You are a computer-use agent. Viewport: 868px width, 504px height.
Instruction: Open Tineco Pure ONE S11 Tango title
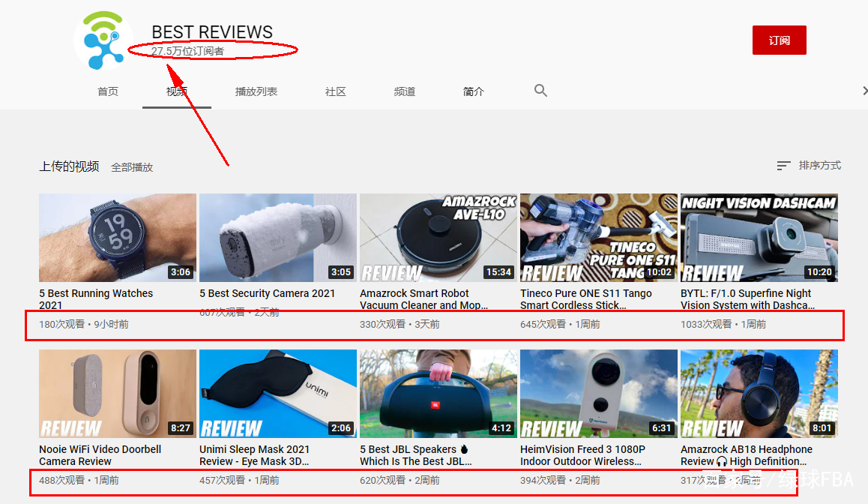click(586, 299)
